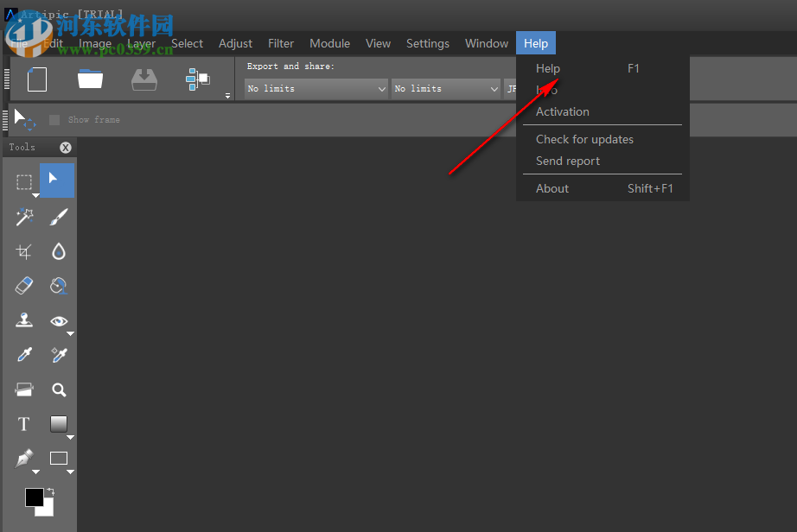Open the Module menu

click(330, 44)
